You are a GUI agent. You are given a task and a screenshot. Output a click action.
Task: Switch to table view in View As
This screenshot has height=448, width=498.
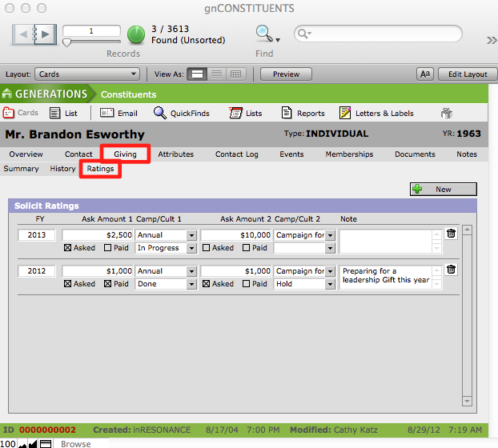point(235,74)
